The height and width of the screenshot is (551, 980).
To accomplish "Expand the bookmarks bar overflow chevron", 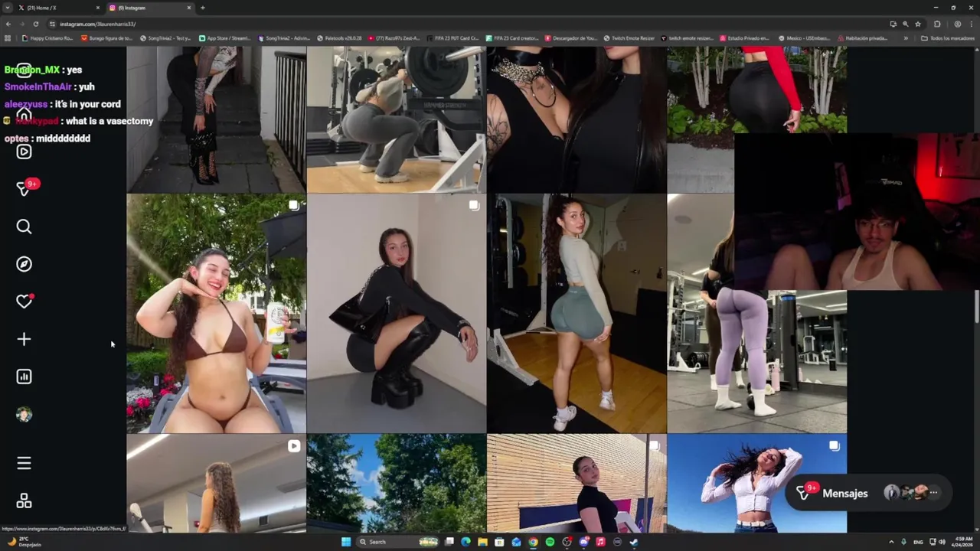I will click(906, 38).
